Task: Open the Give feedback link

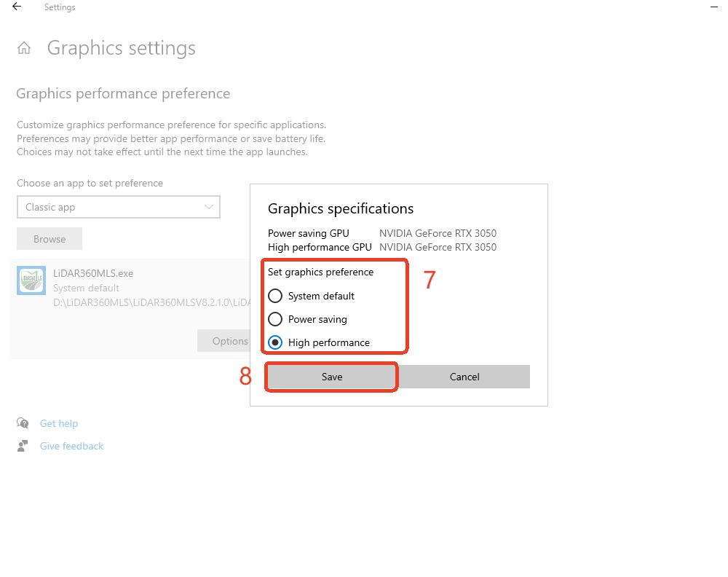Action: [71, 446]
